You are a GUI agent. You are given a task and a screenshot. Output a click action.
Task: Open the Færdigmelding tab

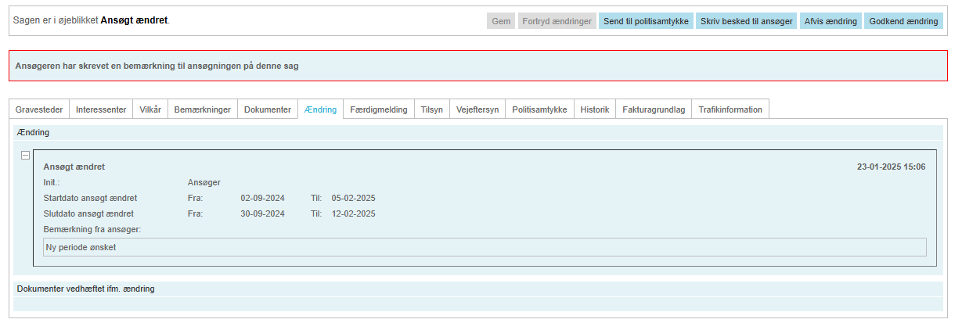(379, 109)
